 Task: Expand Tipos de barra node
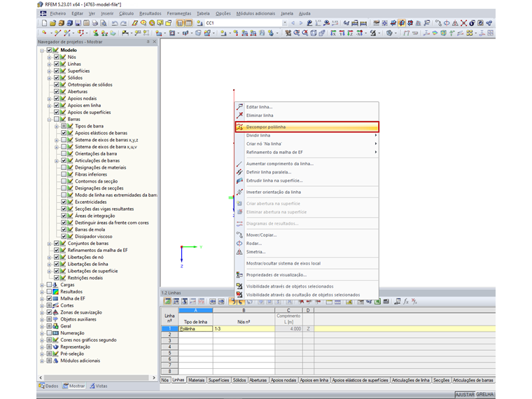(57, 126)
